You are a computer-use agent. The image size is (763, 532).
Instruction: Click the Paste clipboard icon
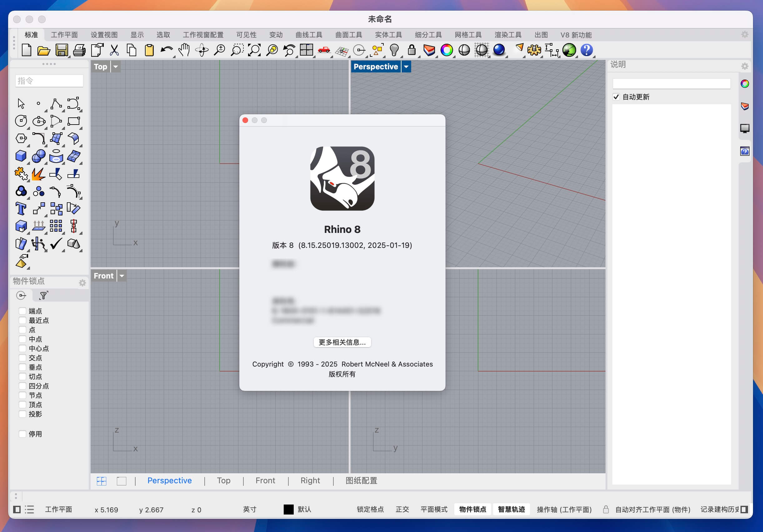[149, 50]
